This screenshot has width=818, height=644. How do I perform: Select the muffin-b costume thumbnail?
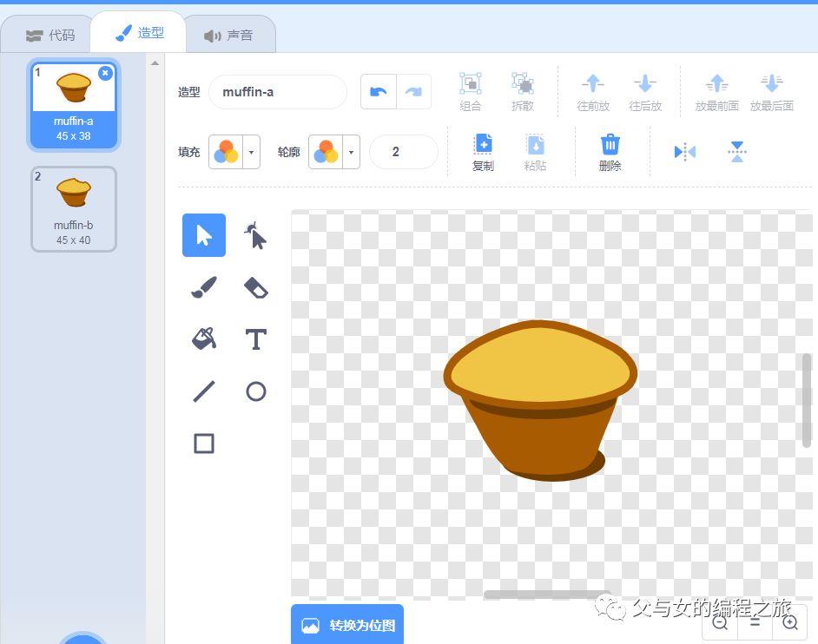pos(74,208)
